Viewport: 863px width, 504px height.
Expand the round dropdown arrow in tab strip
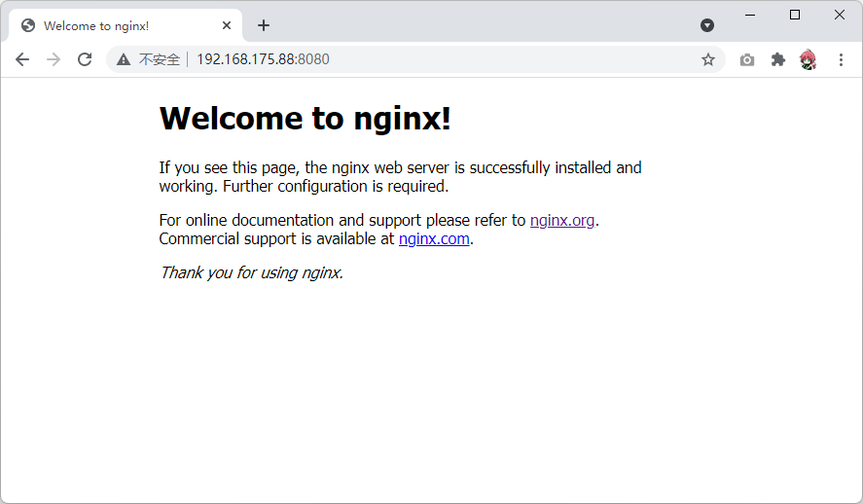(707, 25)
